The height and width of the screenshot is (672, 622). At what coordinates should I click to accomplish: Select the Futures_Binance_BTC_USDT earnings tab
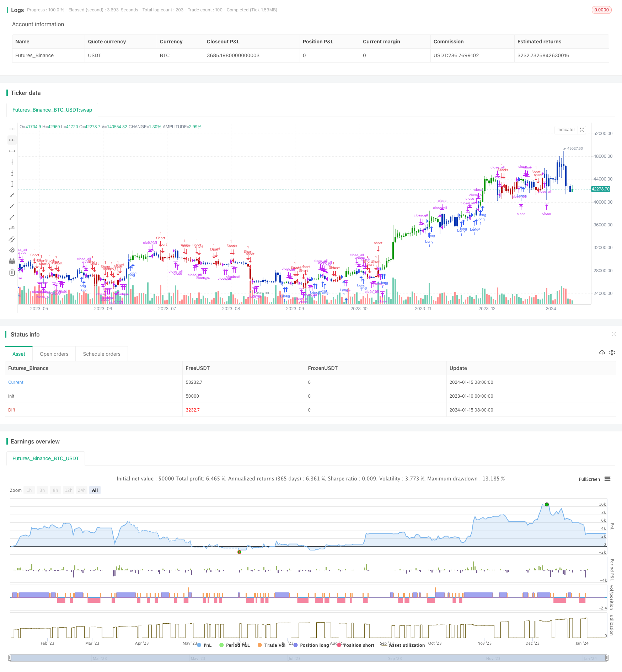[x=45, y=458]
